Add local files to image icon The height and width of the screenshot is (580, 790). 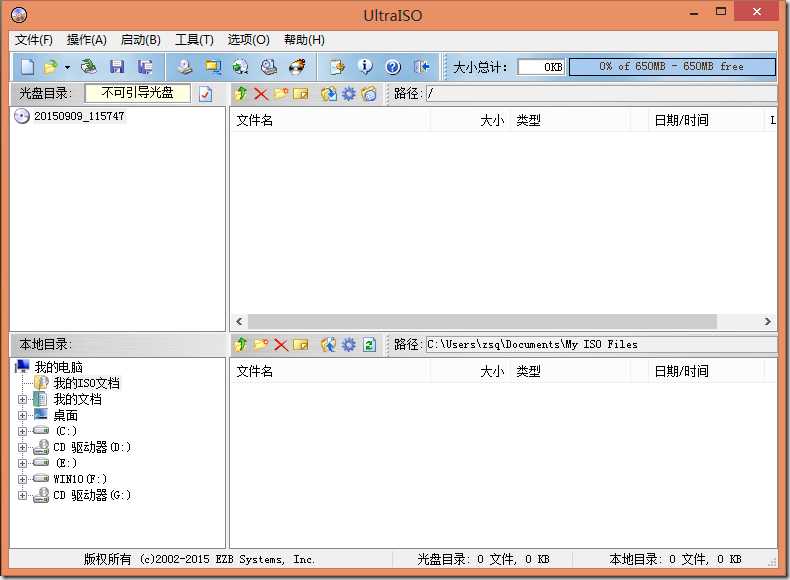pyautogui.click(x=328, y=345)
